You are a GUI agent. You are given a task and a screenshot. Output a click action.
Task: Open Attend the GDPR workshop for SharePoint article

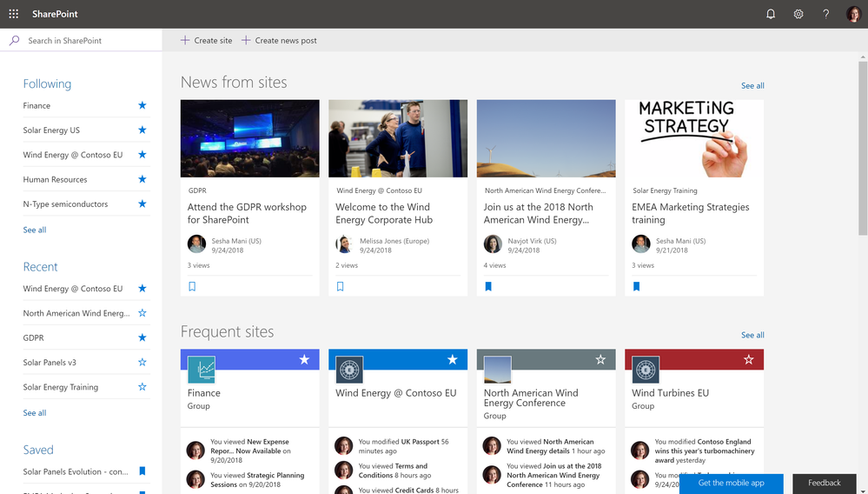[x=247, y=213]
